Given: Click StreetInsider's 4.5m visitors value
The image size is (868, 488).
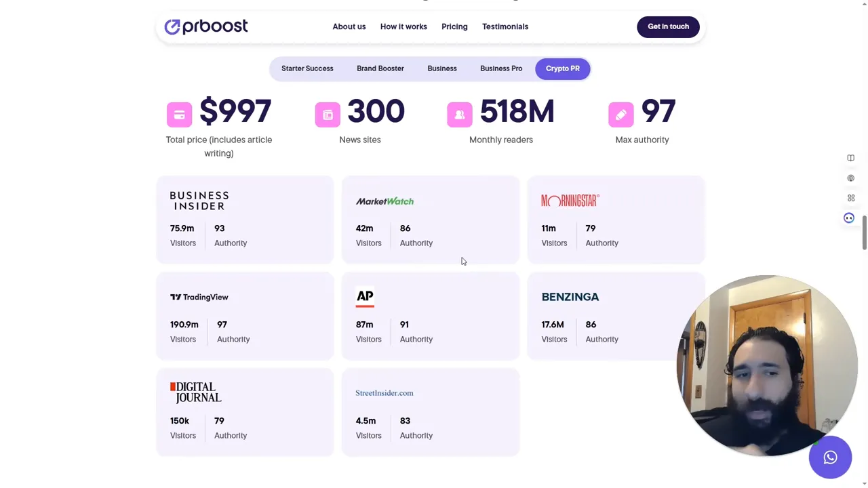Looking at the screenshot, I should tap(366, 421).
